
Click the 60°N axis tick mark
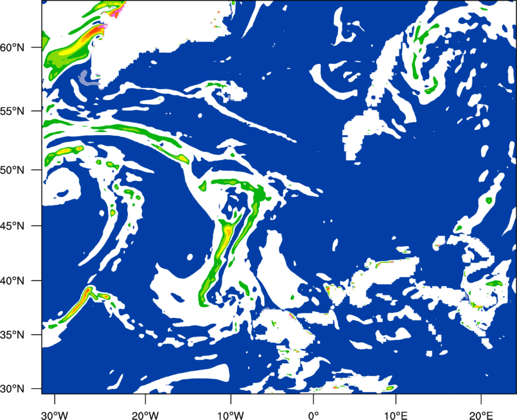point(37,47)
